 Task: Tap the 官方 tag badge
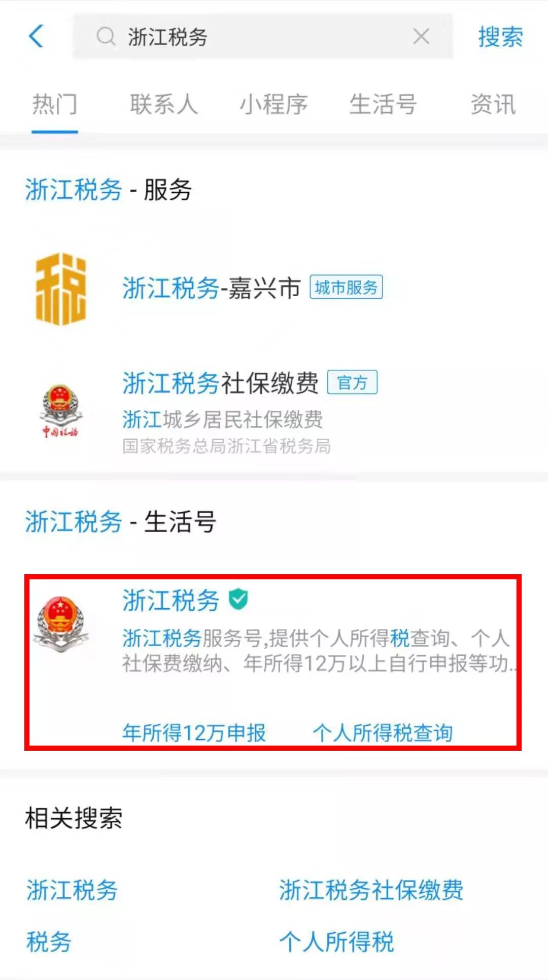point(352,382)
